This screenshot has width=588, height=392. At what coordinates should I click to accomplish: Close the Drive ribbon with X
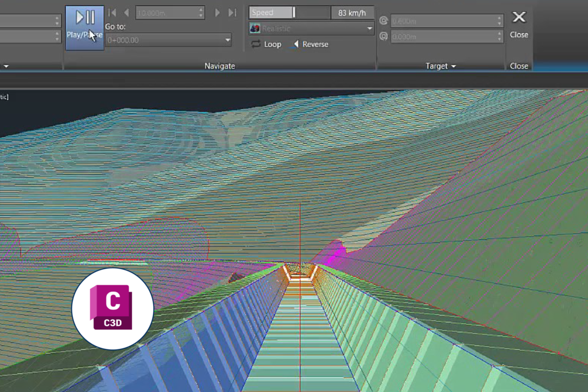tap(519, 17)
